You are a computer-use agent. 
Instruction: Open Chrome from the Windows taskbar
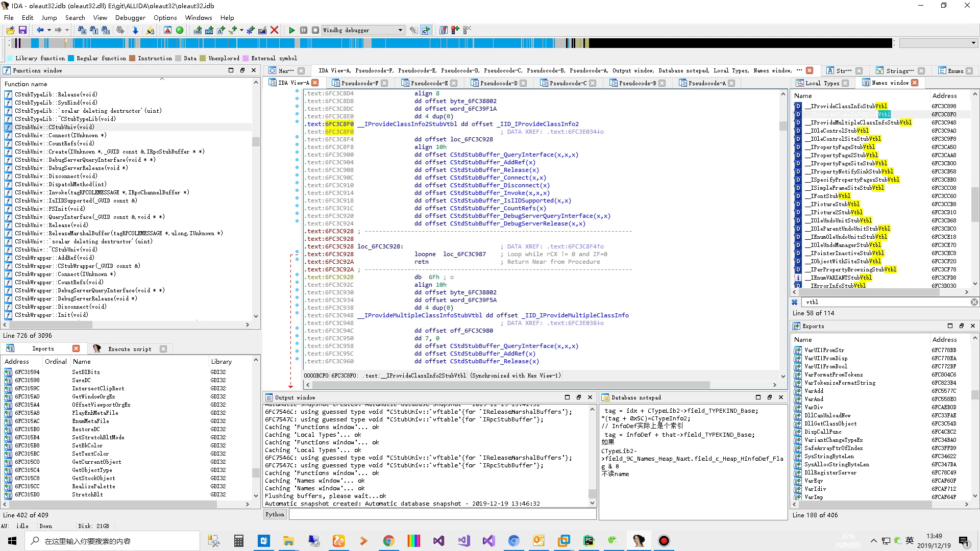click(x=389, y=540)
